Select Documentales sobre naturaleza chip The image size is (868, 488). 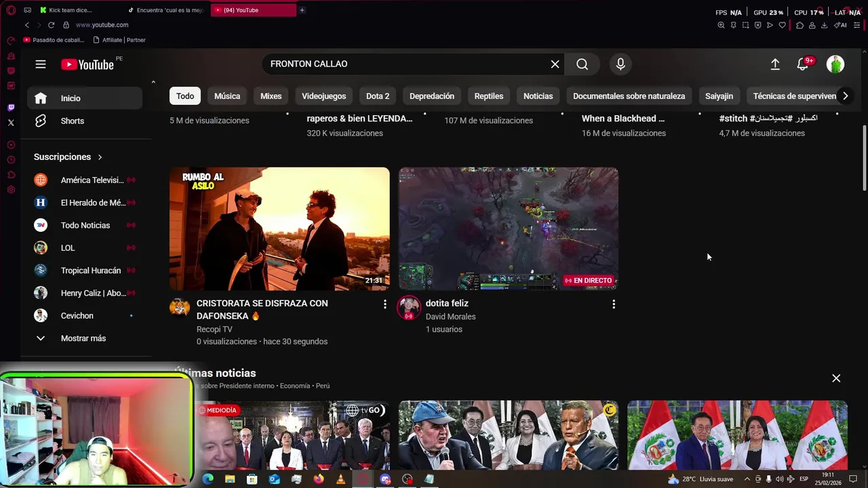point(629,96)
